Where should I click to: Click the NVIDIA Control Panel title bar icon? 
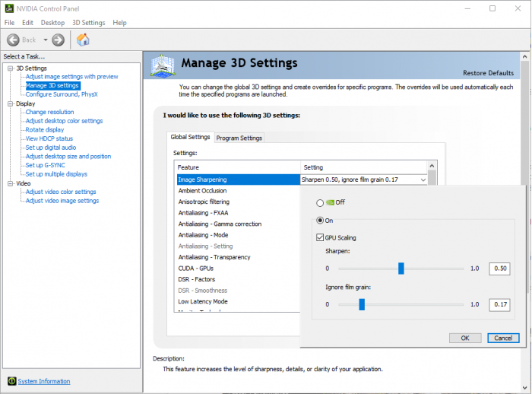point(8,8)
